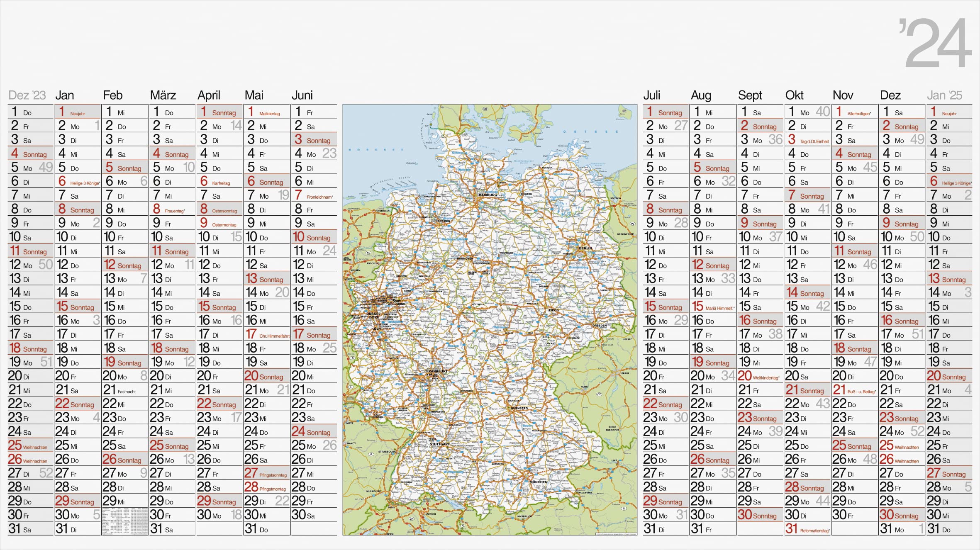Click the "Allerheiligen" entry on 1 Nov
This screenshot has width=980, height=550.
859,114
